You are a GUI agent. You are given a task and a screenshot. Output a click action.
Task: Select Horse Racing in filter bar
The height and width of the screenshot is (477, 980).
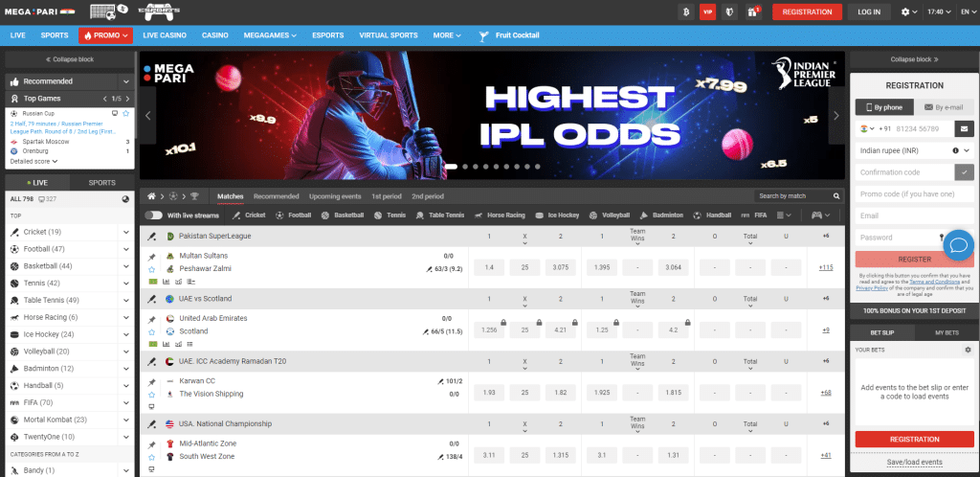[x=500, y=216]
